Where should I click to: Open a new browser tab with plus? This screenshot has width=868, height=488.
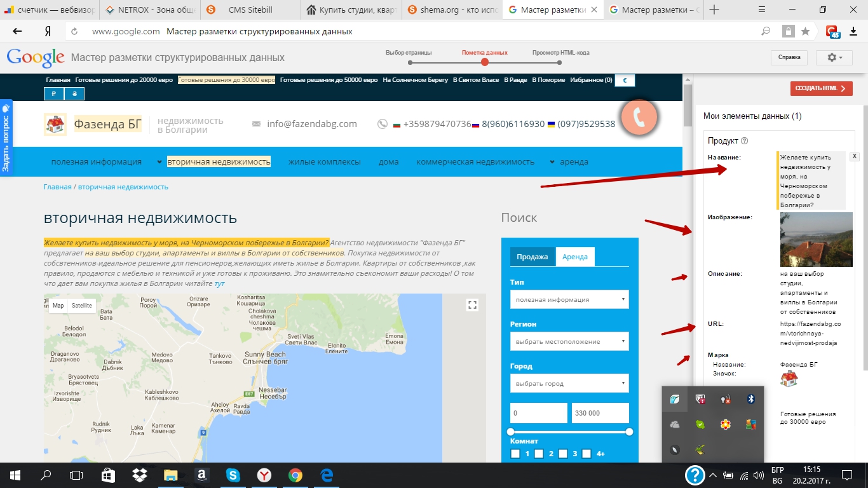tap(714, 10)
